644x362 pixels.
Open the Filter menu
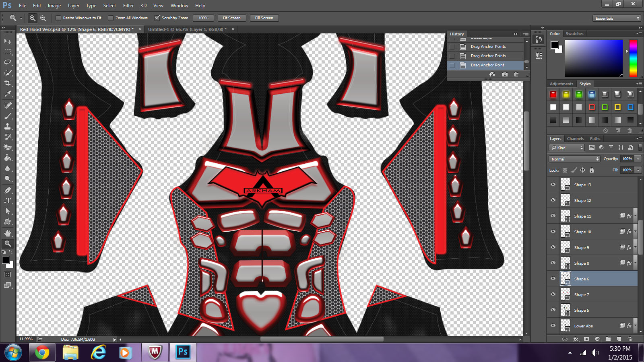(x=128, y=6)
